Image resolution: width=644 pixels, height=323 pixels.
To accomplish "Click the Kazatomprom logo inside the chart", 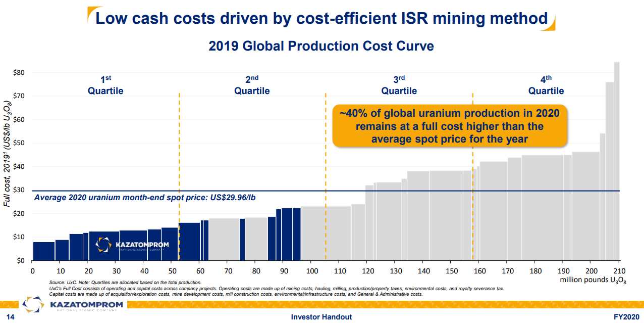I will coord(132,246).
